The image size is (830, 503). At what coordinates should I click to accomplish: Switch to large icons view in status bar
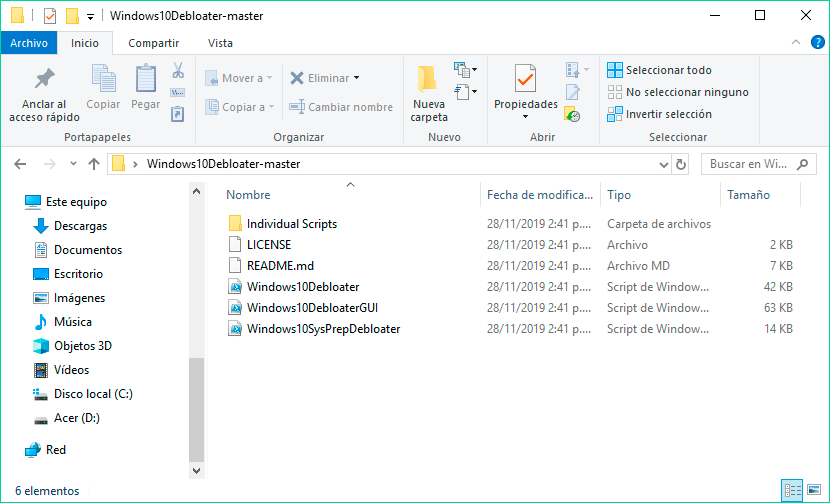(x=814, y=490)
